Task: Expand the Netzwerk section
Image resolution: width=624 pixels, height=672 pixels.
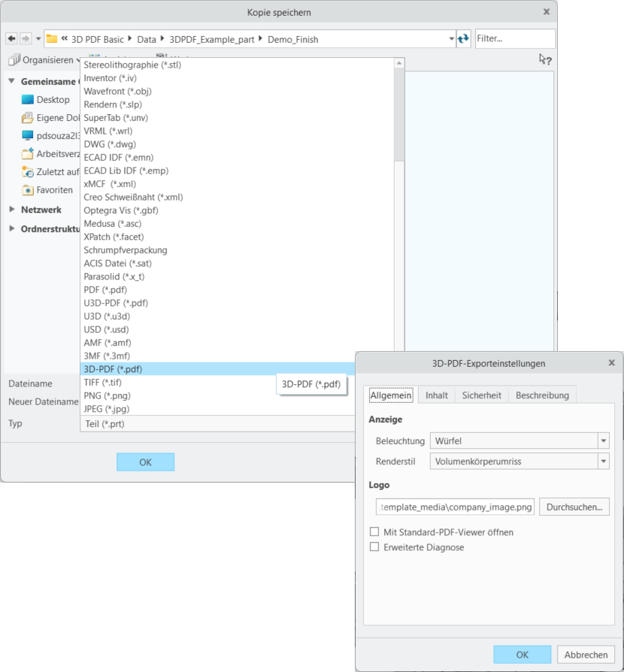Action: [12, 209]
